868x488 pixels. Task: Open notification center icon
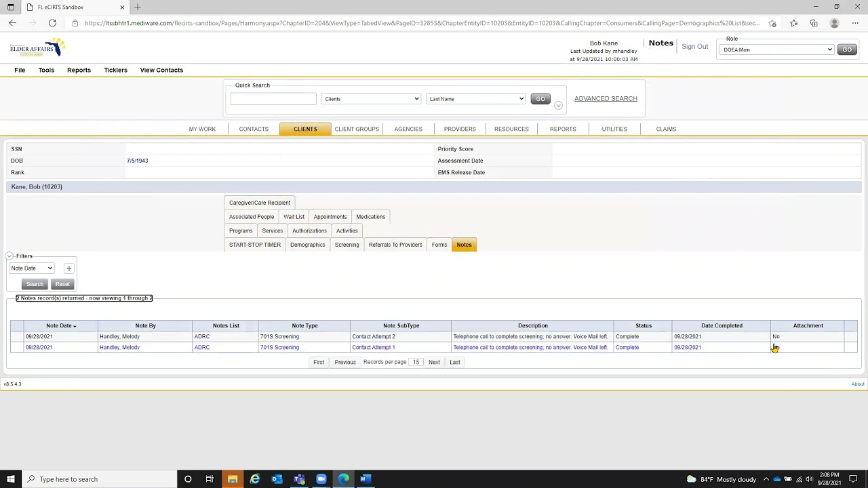(x=853, y=479)
